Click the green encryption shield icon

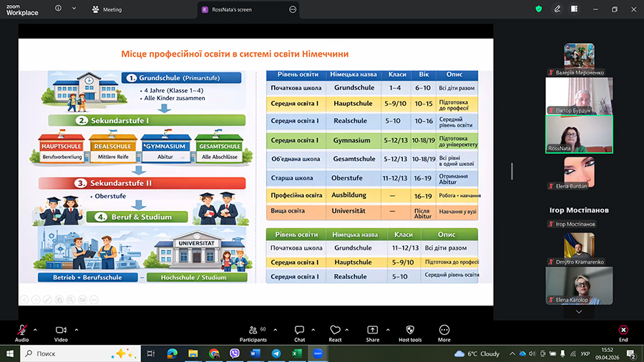point(538,9)
